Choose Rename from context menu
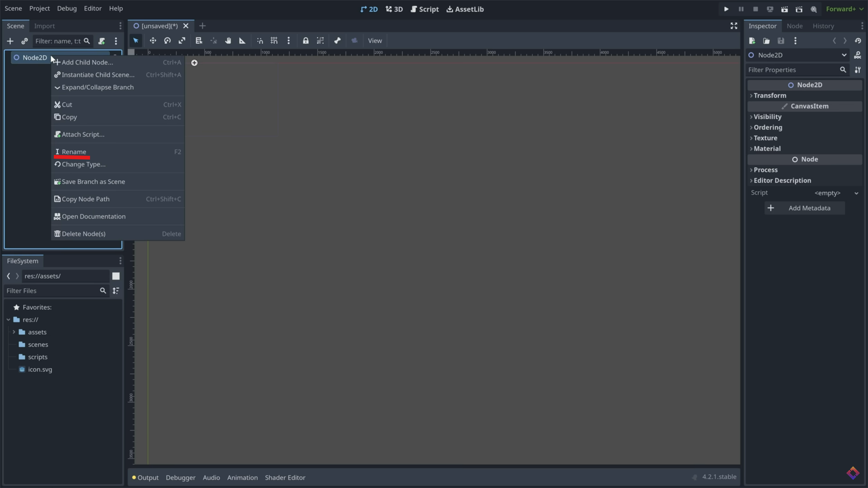The height and width of the screenshot is (488, 868). click(x=74, y=152)
